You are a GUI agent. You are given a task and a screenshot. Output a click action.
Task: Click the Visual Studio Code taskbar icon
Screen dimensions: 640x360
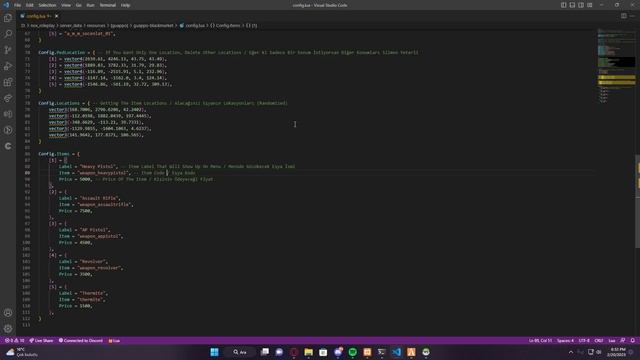coord(396,352)
